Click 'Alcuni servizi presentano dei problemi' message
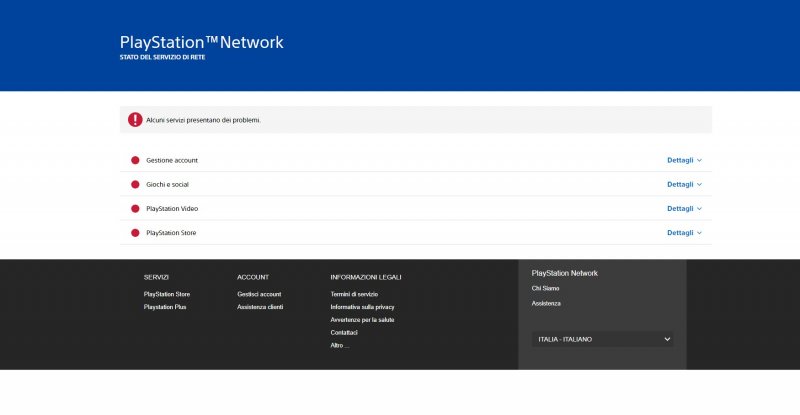The width and height of the screenshot is (800, 415). (204, 120)
